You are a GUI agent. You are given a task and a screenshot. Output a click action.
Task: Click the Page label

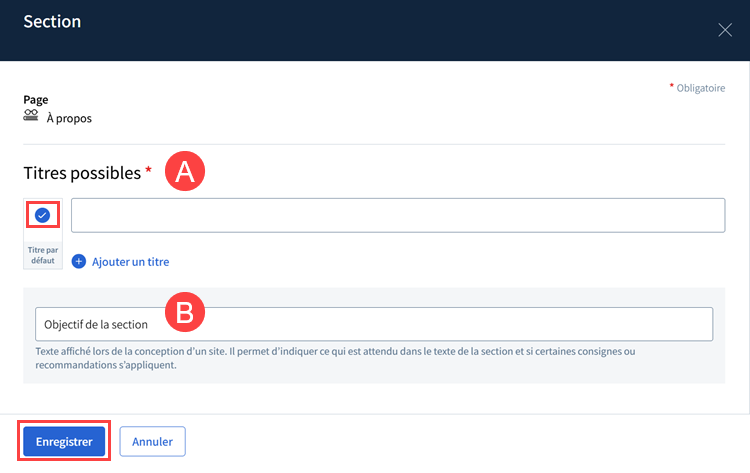pos(36,100)
